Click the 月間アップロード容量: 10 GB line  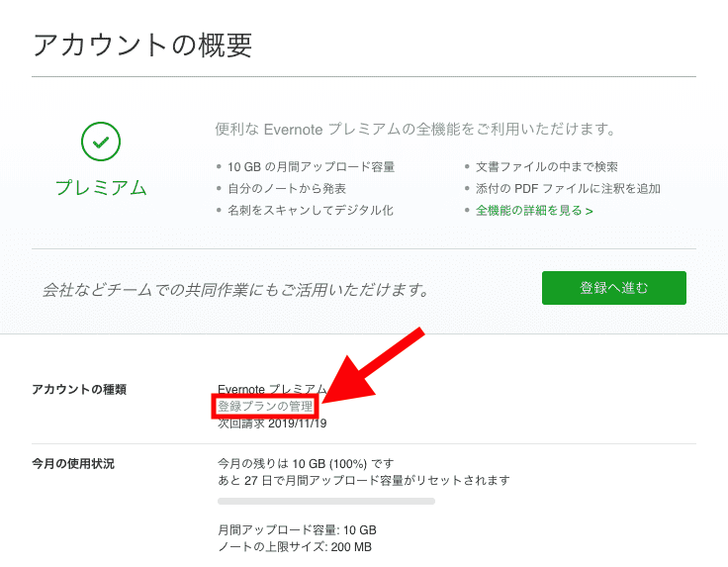[x=296, y=530]
